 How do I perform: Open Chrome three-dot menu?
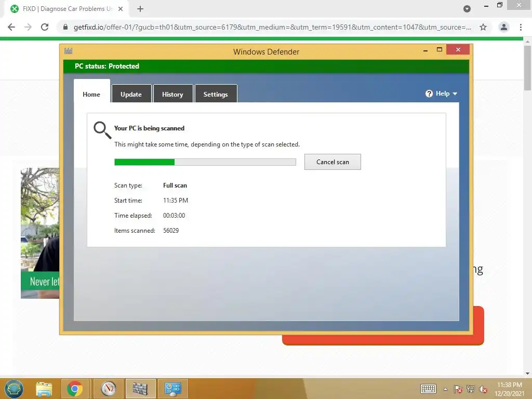pos(521,27)
